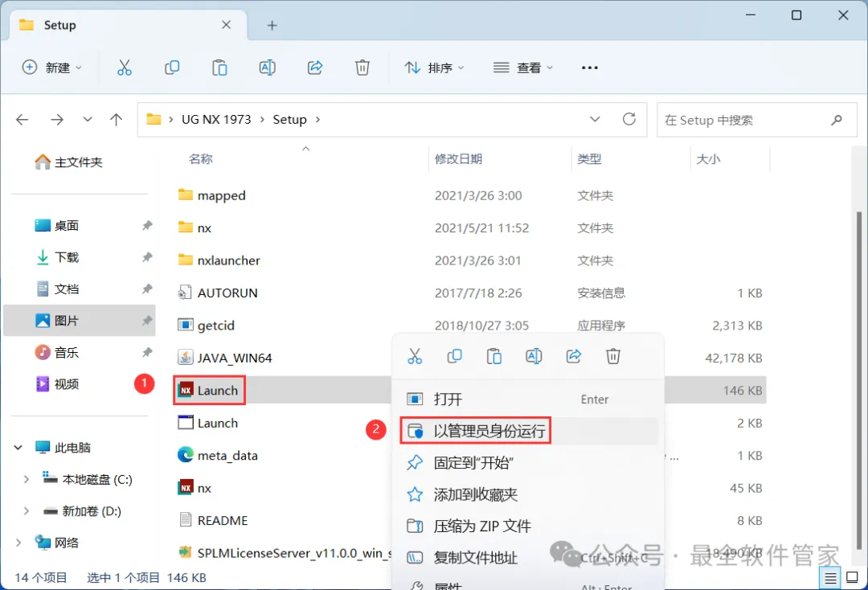Open the 排序 (Sort) dropdown
Screen dimensions: 868x590
[435, 68]
